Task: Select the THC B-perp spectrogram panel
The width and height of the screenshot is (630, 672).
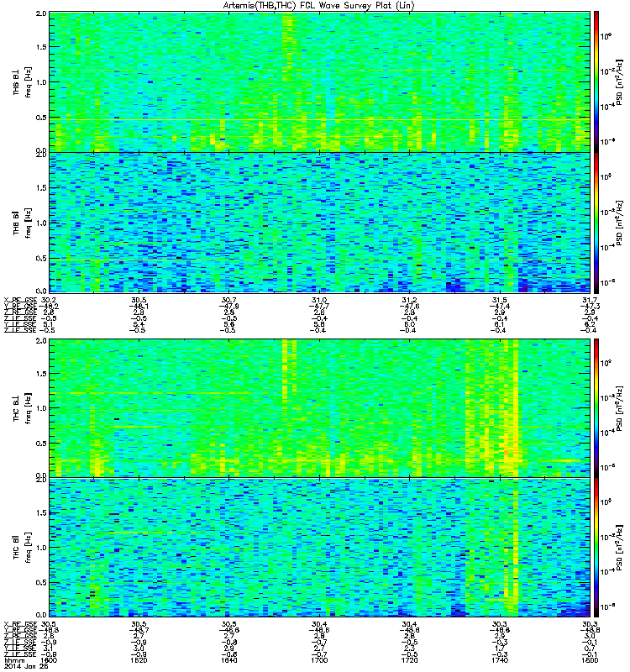Action: click(319, 408)
